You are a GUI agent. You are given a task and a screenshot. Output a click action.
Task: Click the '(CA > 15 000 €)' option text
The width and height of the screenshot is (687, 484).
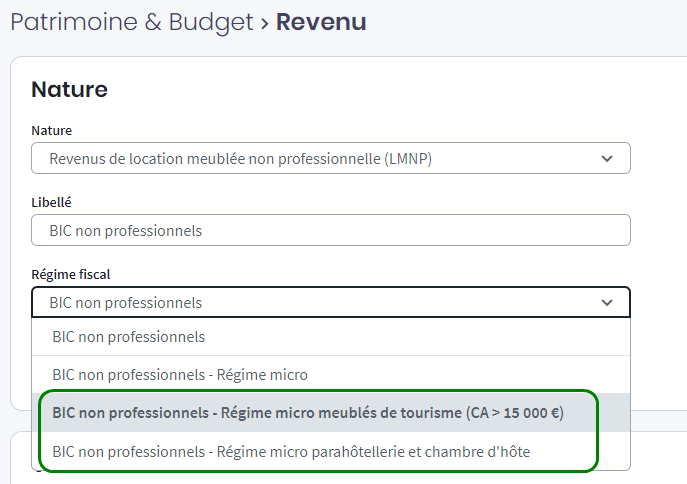pos(515,413)
